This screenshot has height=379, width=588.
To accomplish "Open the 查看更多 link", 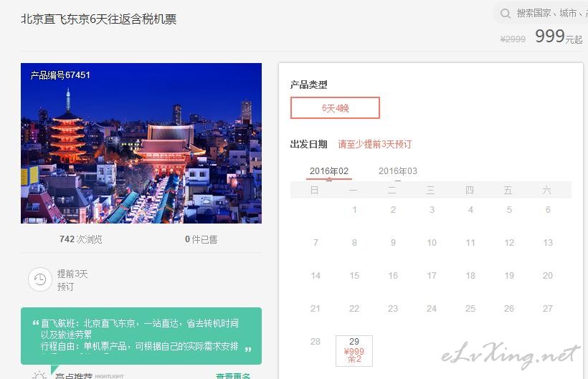I will [233, 375].
